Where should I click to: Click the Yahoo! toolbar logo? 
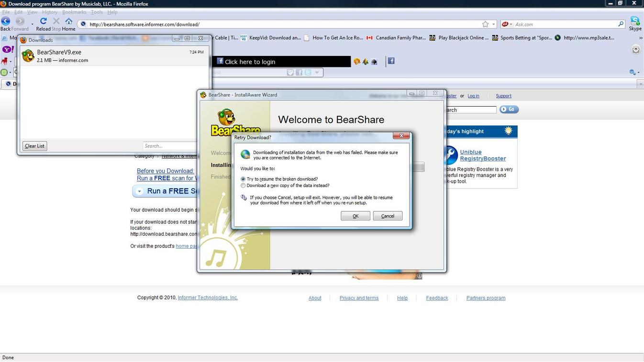click(x=8, y=49)
